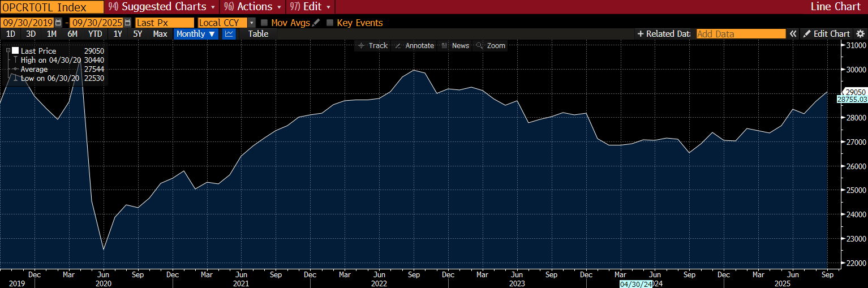
Task: Switch to the Table view
Action: [x=258, y=34]
